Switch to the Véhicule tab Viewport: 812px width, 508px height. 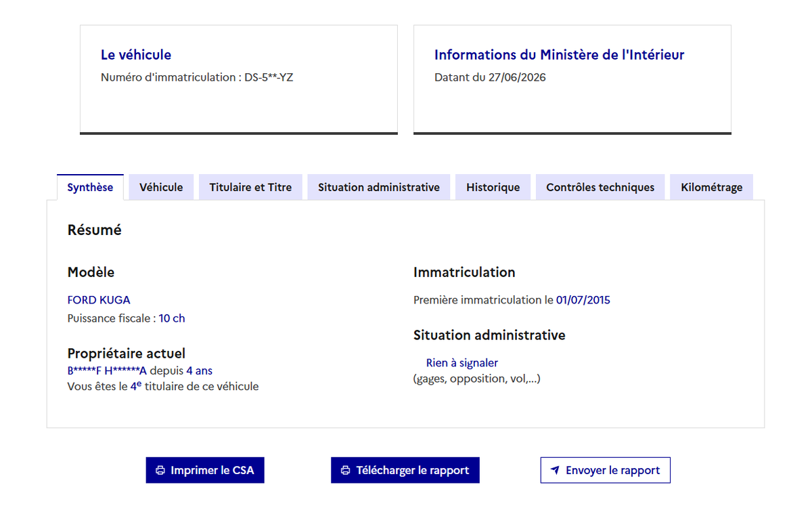[x=161, y=188]
